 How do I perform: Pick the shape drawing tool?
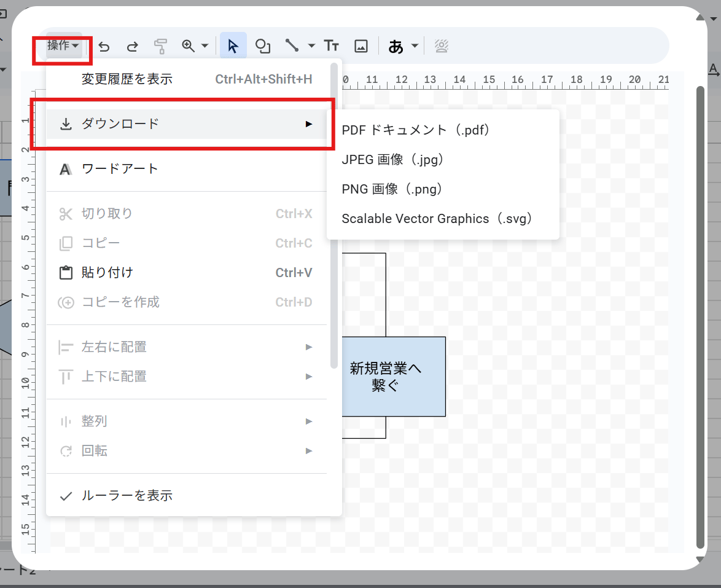tap(263, 45)
